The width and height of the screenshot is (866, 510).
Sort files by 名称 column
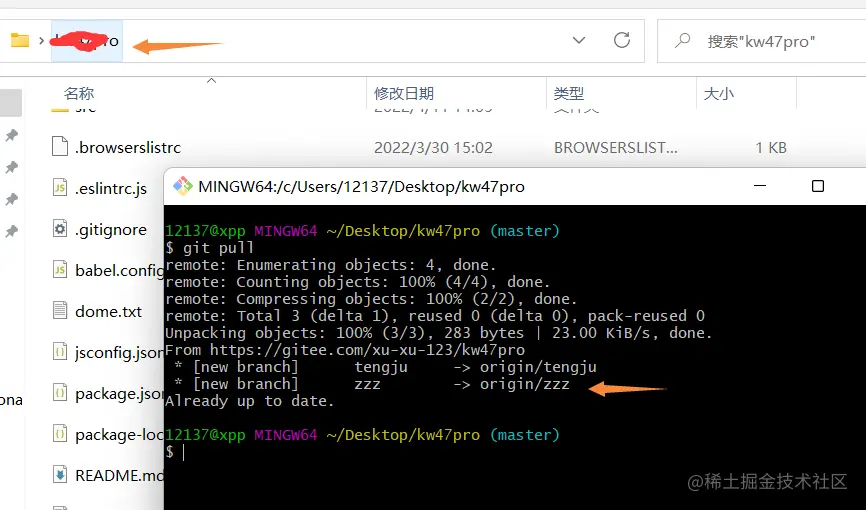79,93
